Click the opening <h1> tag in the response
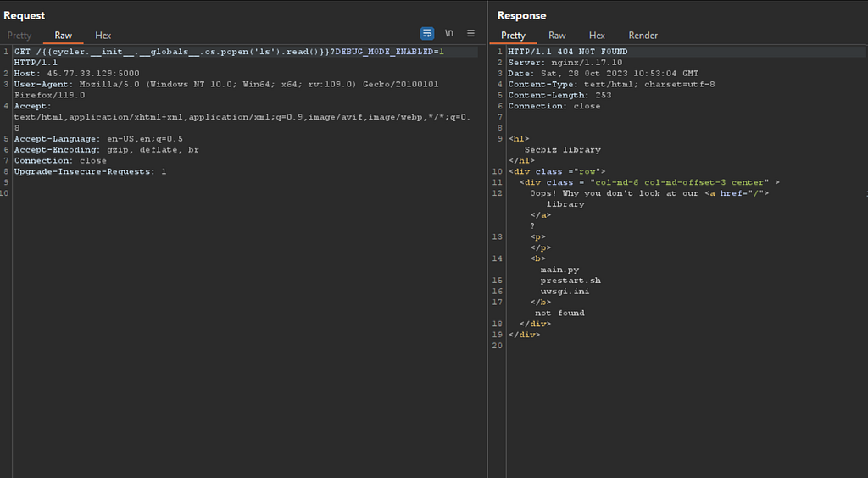The image size is (868, 478). click(520, 139)
